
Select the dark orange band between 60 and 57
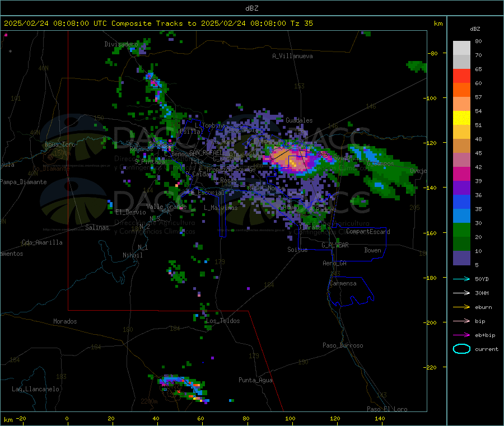461,90
